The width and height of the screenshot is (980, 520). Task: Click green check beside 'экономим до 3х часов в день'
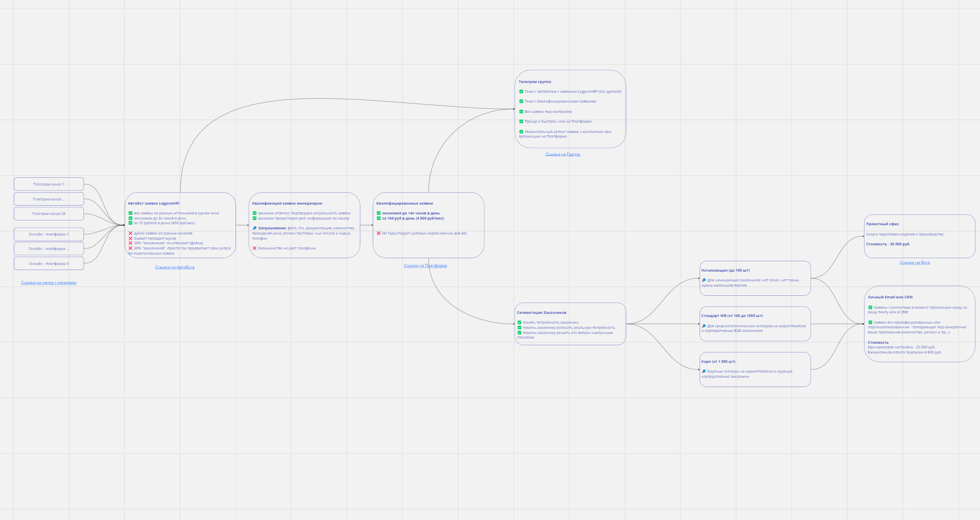point(130,219)
